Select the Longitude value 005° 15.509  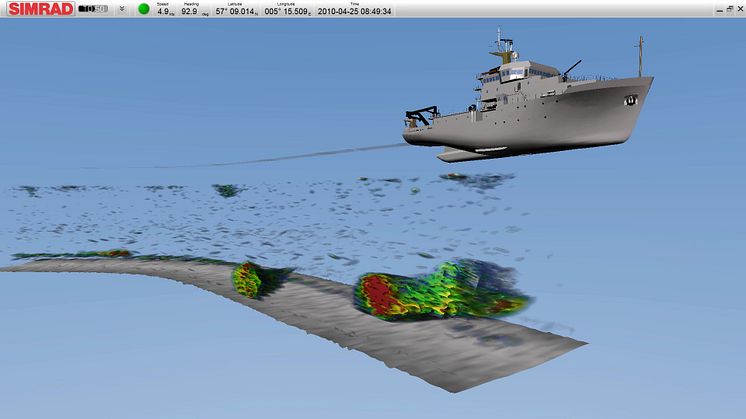(287, 10)
